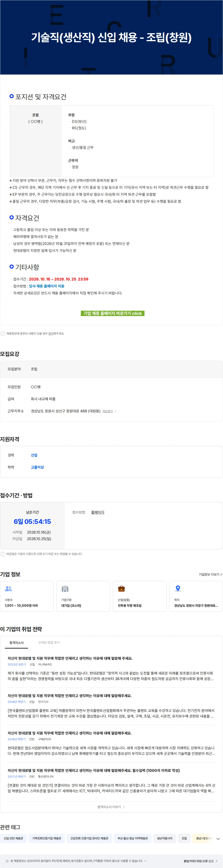Click the 홈페이지 application method link

point(98,512)
